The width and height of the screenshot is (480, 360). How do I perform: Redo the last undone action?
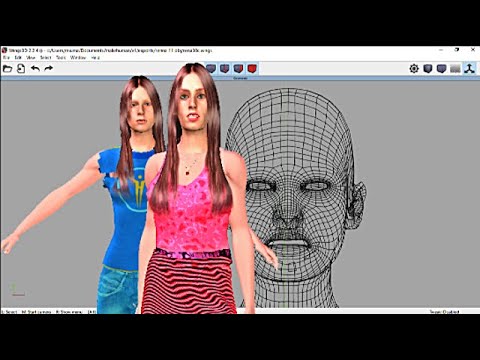pyautogui.click(x=49, y=69)
